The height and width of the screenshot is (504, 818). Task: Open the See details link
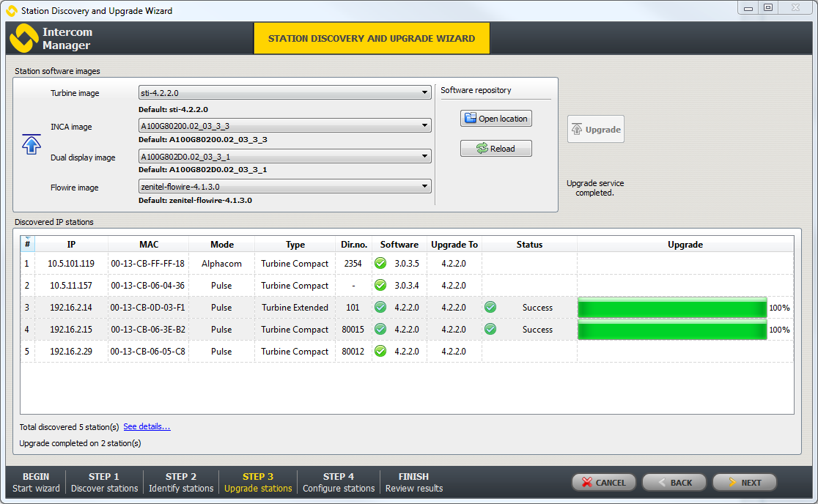[x=147, y=426]
